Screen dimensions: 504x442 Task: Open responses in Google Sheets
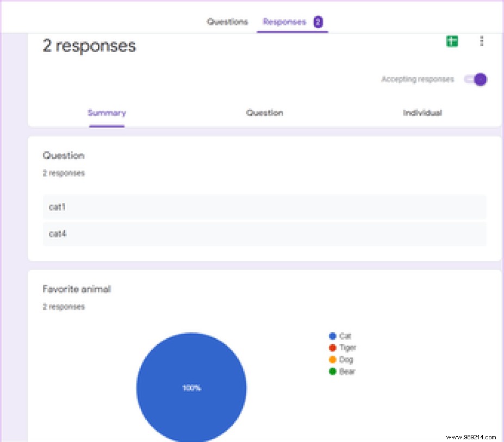coord(451,41)
